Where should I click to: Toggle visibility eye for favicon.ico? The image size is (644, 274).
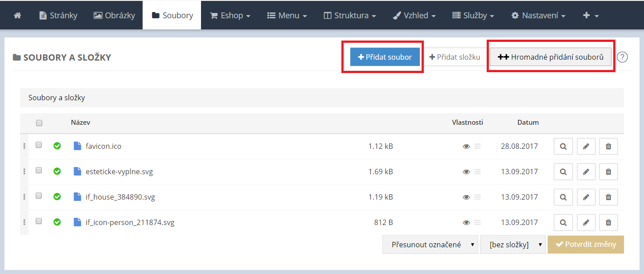click(466, 146)
